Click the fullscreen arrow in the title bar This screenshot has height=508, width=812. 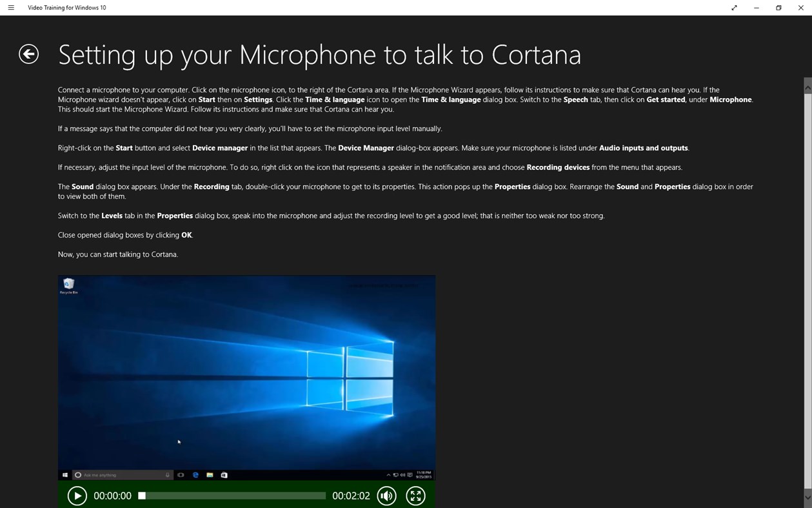coord(734,8)
